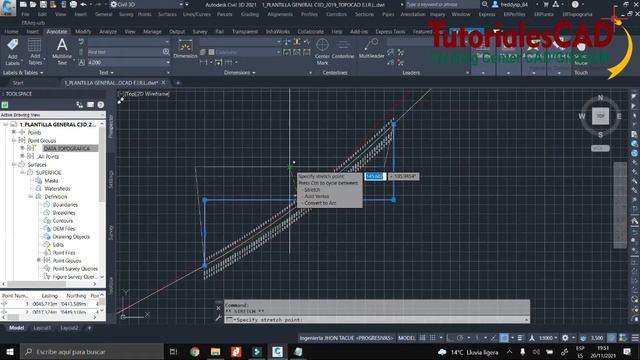Click the Open file icon in quick access toolbar
Viewport: 640px width, 360px height.
33,4
